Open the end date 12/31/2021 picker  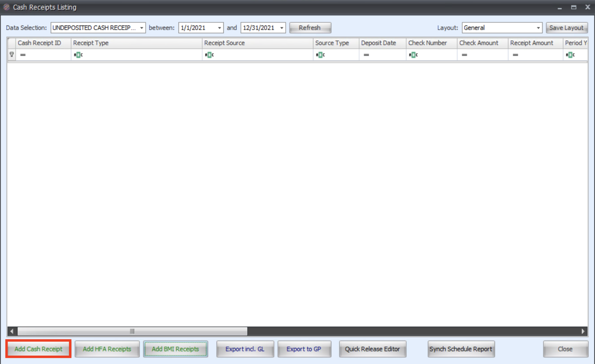[282, 28]
